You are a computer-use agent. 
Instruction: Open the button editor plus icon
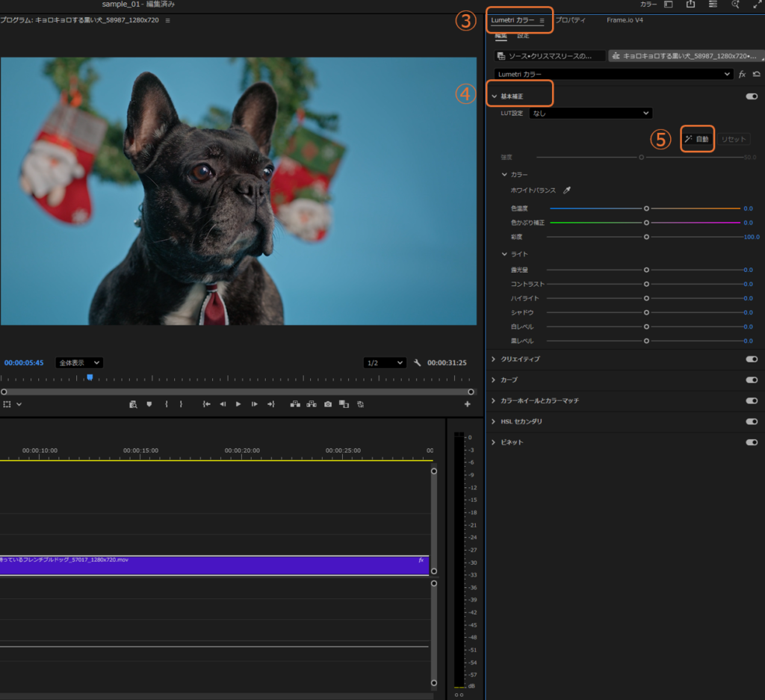pyautogui.click(x=468, y=404)
